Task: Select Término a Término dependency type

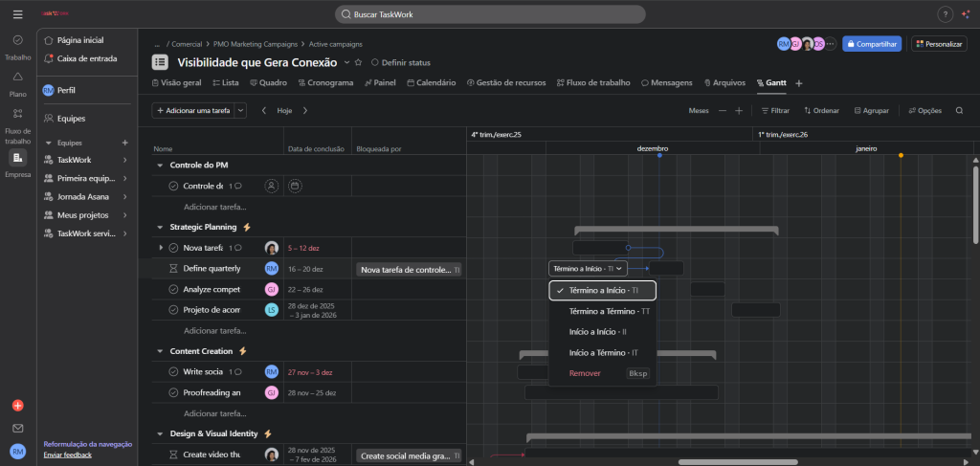Action: pos(603,311)
